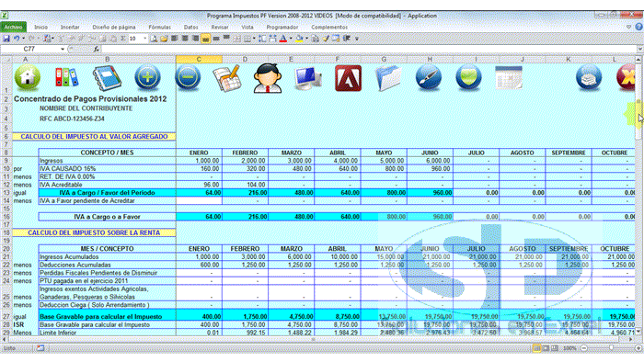This screenshot has height=362, width=644.
Task: Open the Vista ribbon tab
Action: 247,27
